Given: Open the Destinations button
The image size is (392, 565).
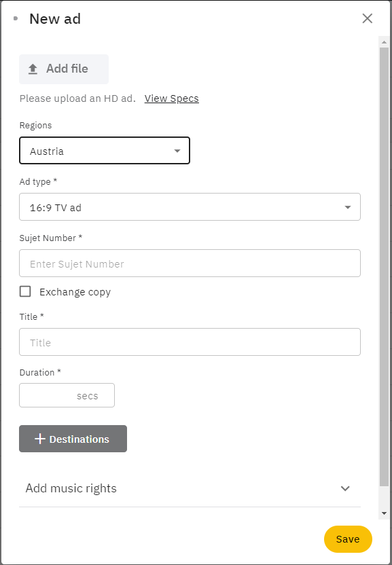Looking at the screenshot, I should [x=73, y=439].
